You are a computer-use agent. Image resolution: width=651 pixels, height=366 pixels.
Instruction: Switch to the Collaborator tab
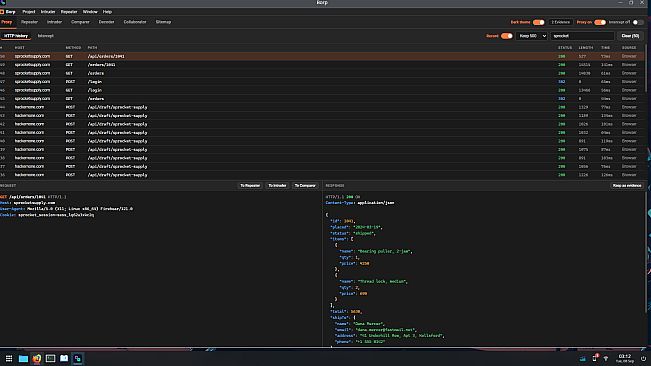pos(135,22)
